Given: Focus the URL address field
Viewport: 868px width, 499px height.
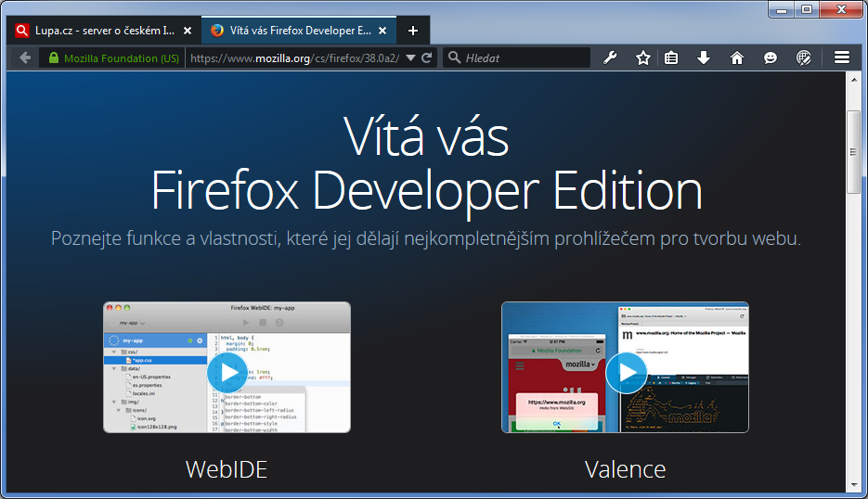Looking at the screenshot, I should (295, 58).
